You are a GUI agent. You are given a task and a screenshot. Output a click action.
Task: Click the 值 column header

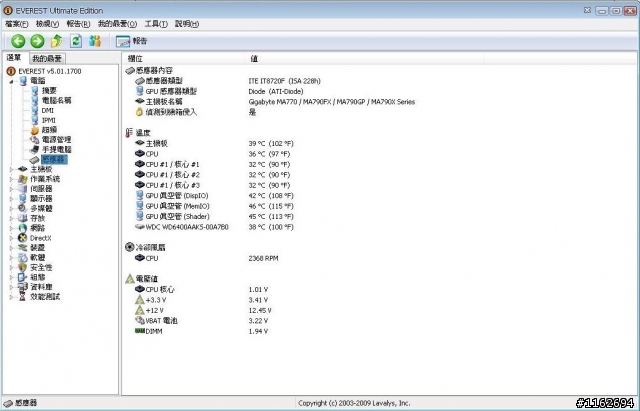click(x=364, y=58)
